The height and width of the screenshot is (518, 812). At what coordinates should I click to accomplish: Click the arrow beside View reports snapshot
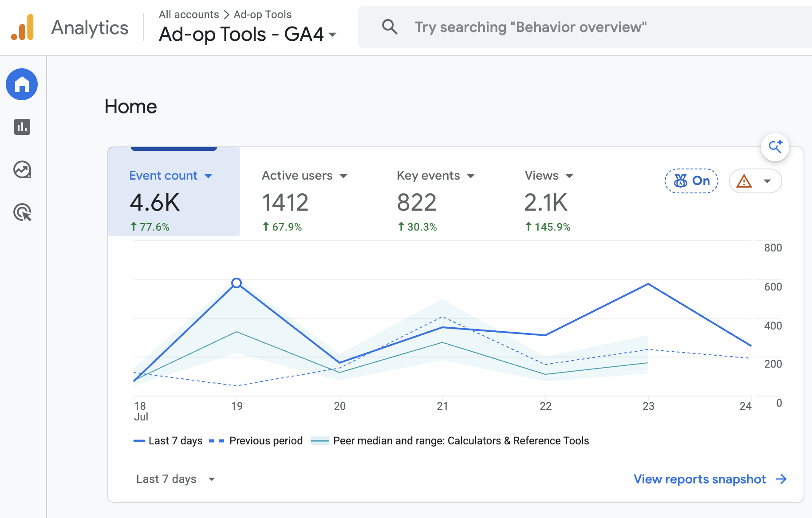coord(781,479)
